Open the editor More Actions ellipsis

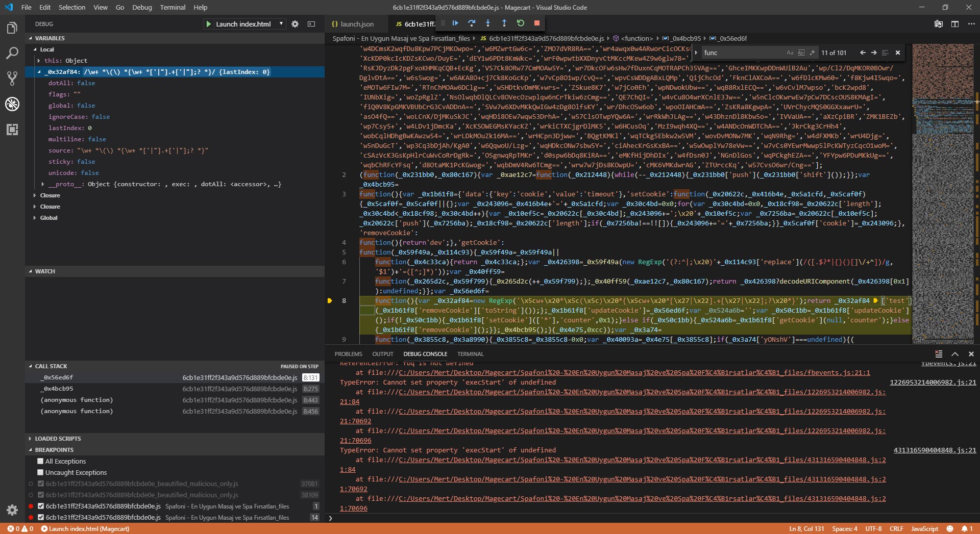point(971,24)
